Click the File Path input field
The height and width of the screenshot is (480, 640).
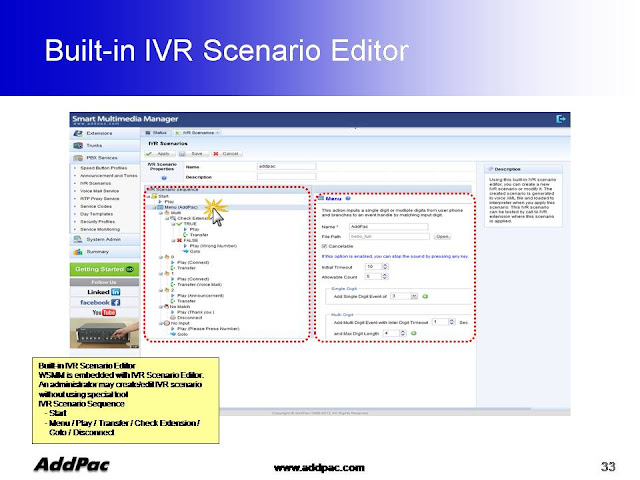389,237
